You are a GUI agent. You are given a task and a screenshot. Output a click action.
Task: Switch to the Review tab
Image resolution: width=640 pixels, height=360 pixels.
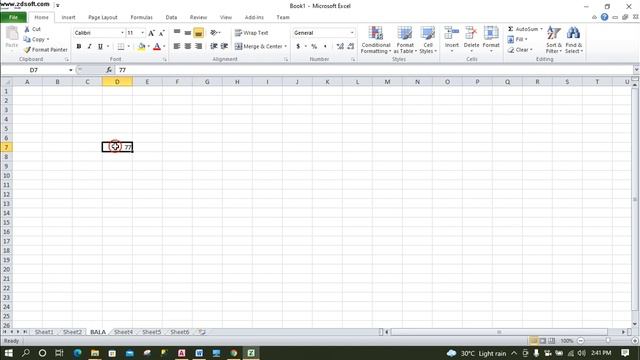(x=198, y=18)
